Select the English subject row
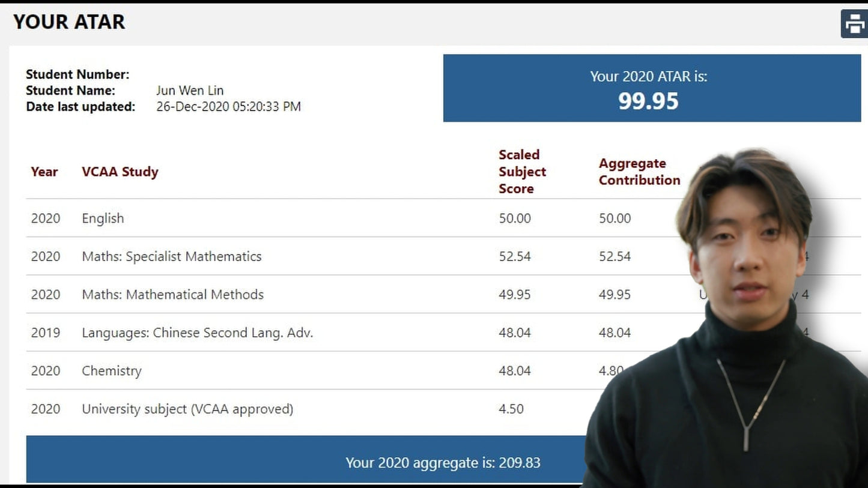The height and width of the screenshot is (488, 868). [x=103, y=218]
